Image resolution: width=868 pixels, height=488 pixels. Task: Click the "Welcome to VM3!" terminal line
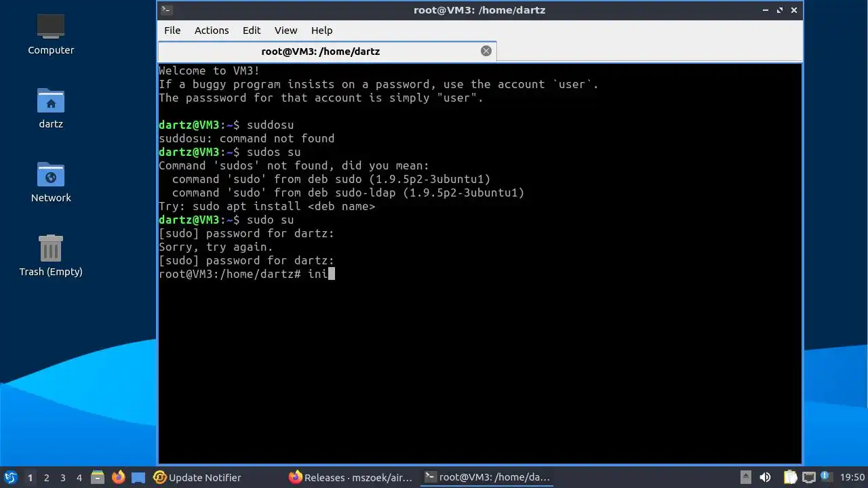210,70
